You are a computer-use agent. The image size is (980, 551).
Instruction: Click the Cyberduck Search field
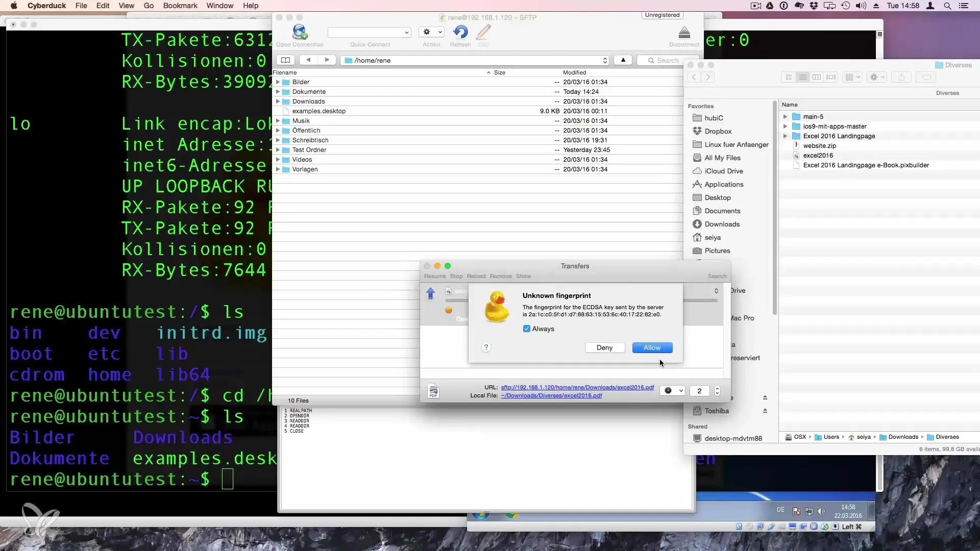(668, 60)
